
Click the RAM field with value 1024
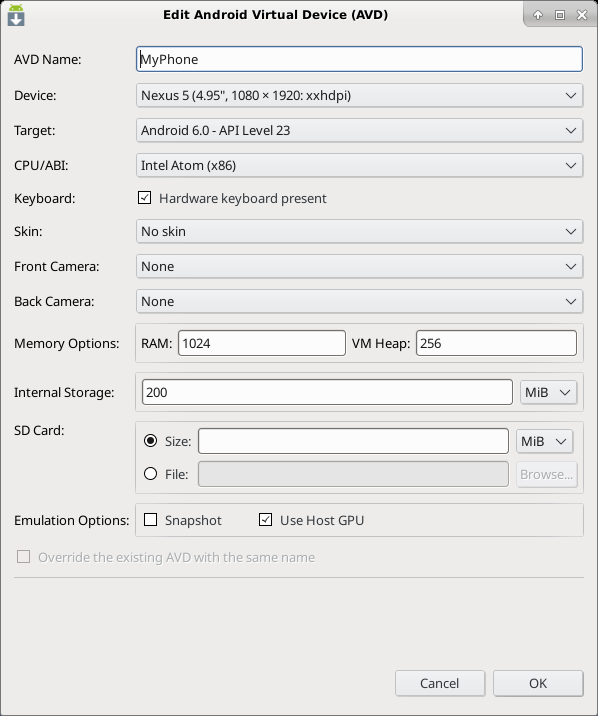point(262,343)
